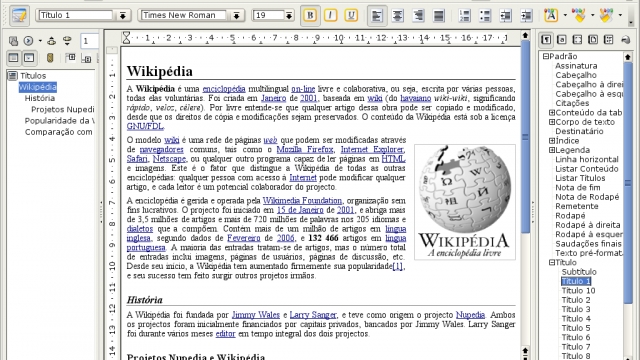Screen dimensions: 640x360
Task: Click the fill format mode icon
Action: point(625,40)
